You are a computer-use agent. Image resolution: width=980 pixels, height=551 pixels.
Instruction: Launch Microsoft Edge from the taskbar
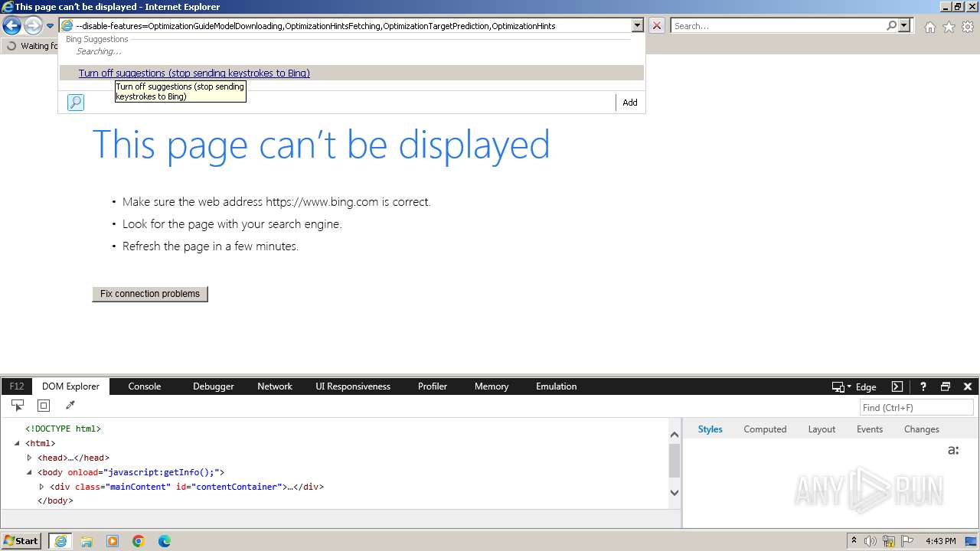tap(165, 541)
